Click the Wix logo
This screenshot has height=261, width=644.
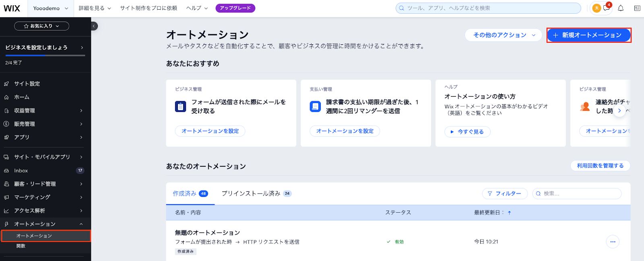click(x=12, y=8)
